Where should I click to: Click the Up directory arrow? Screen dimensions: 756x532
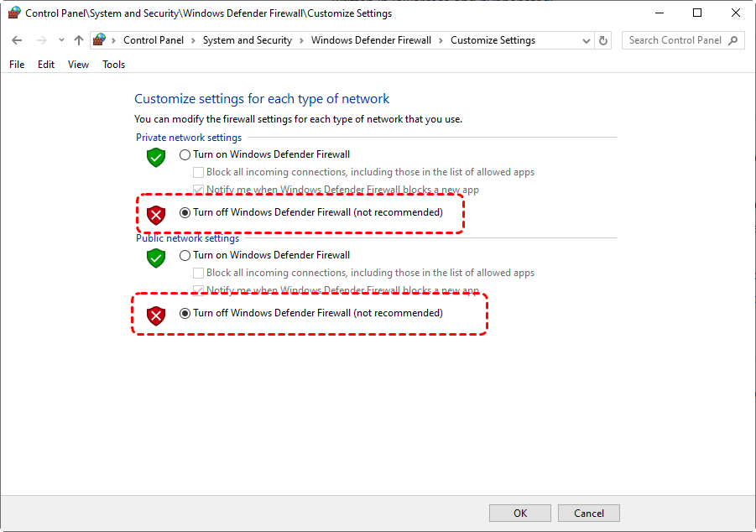coord(79,40)
